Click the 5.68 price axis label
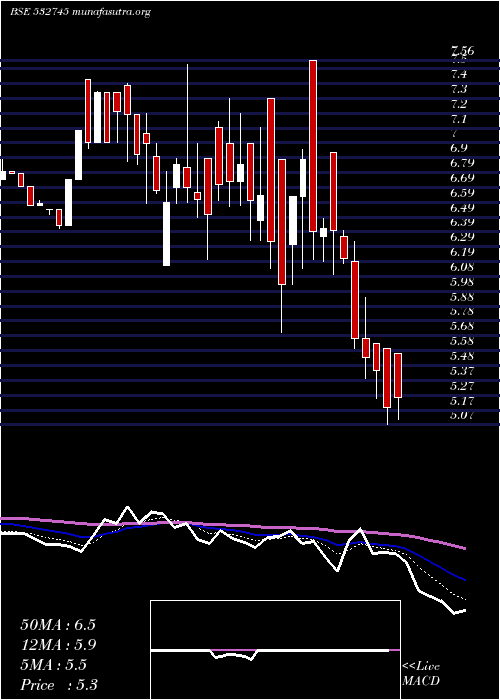 pos(462,326)
